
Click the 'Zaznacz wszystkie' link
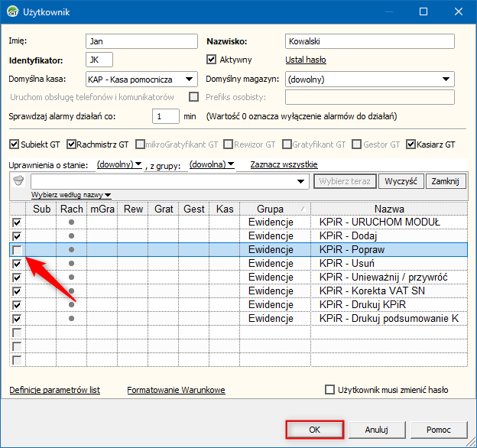(283, 164)
